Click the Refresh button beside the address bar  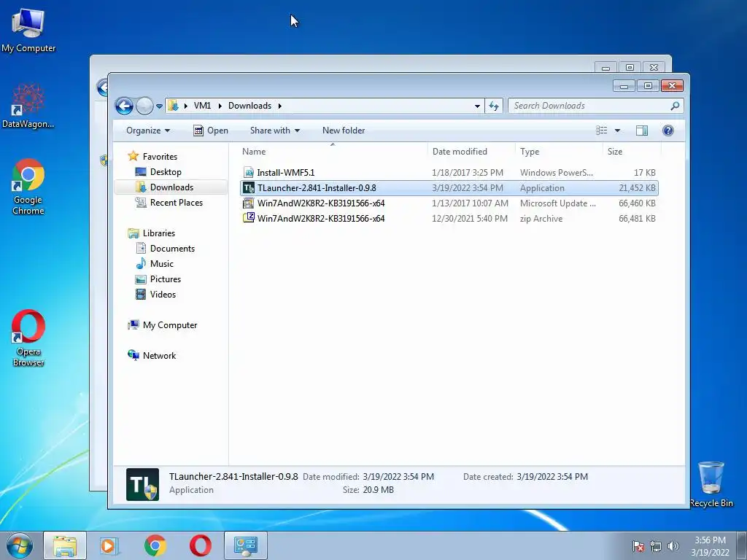tap(494, 106)
